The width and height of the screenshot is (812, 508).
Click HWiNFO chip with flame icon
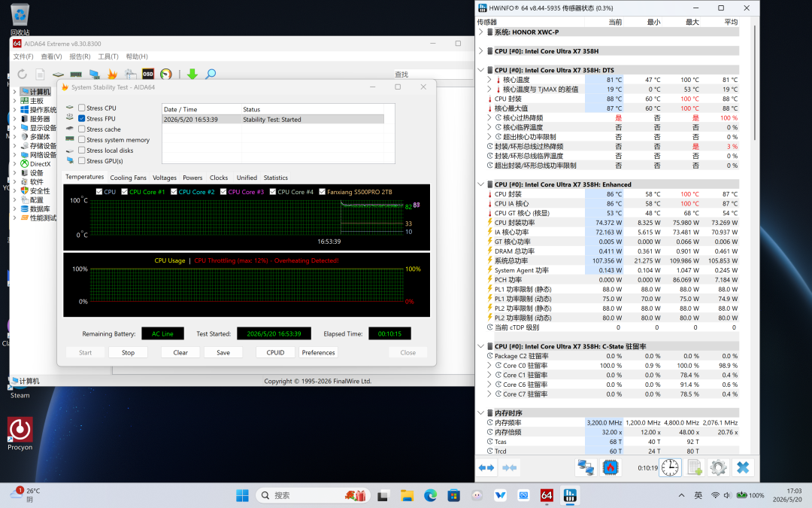pyautogui.click(x=610, y=467)
